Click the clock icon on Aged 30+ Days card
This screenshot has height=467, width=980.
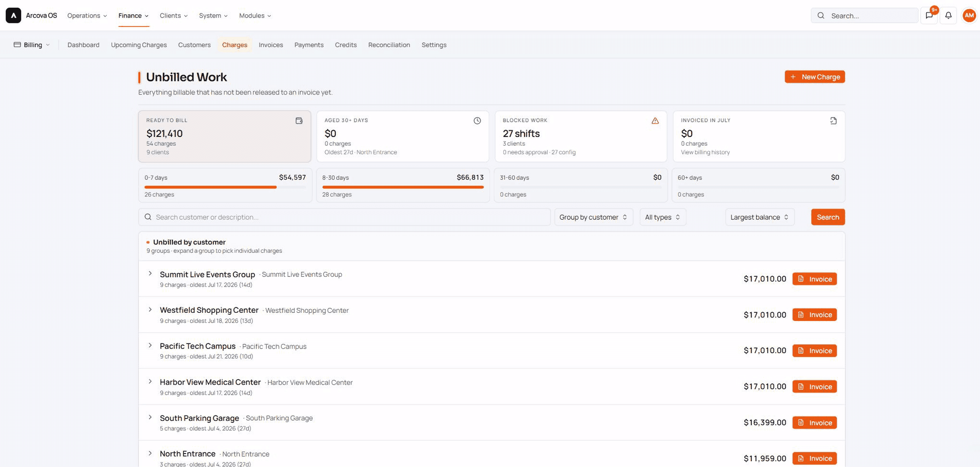tap(477, 121)
